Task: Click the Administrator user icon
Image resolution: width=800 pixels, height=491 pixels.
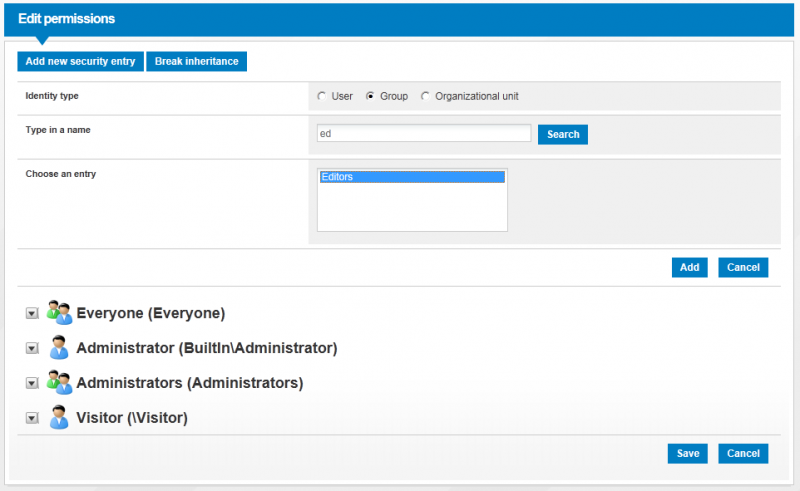Action: 59,347
